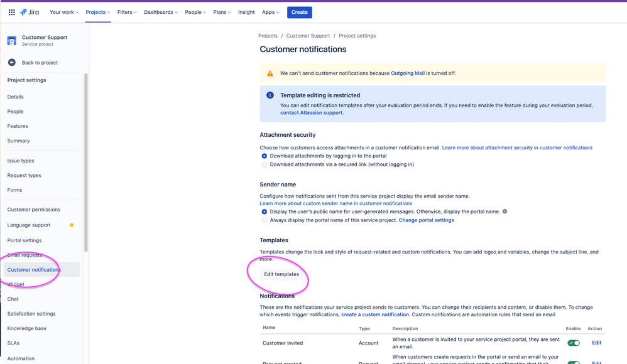
Task: Expand the Apps dropdown
Action: pos(270,11)
